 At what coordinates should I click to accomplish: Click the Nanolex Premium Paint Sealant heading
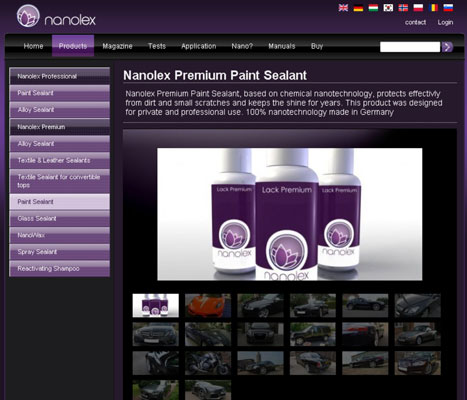215,75
